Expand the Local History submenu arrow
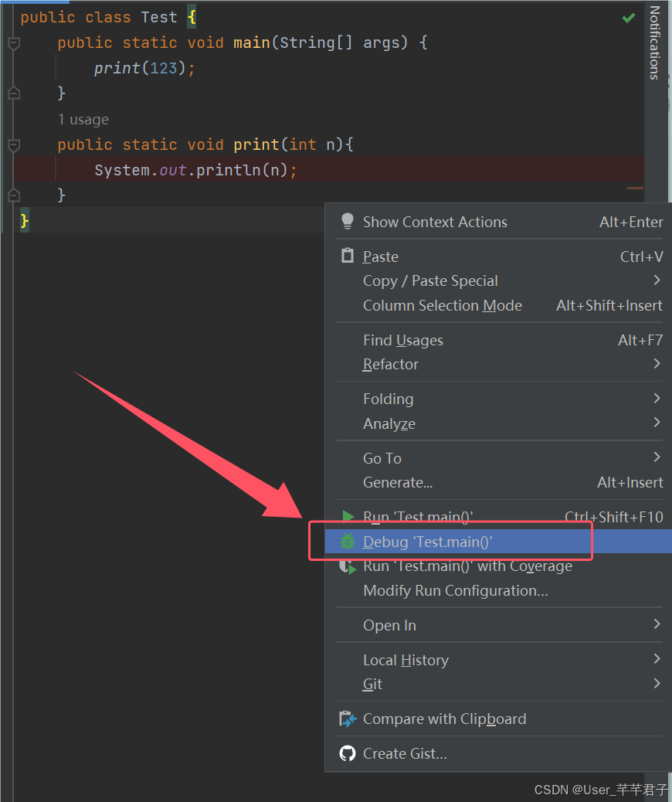This screenshot has width=672, height=802. pyautogui.click(x=657, y=659)
